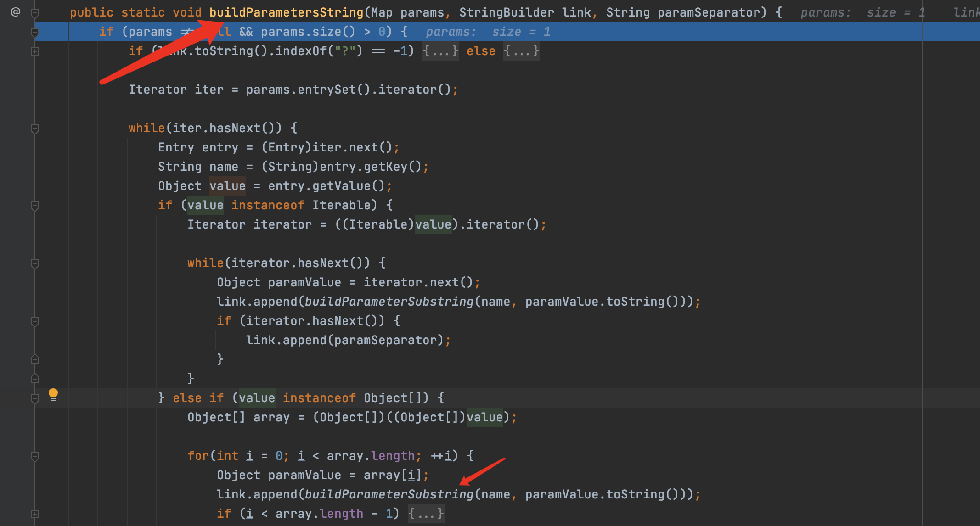Viewport: 980px width, 526px height.
Task: Click 'link.append(paramSeparator)' statement
Action: tap(349, 340)
